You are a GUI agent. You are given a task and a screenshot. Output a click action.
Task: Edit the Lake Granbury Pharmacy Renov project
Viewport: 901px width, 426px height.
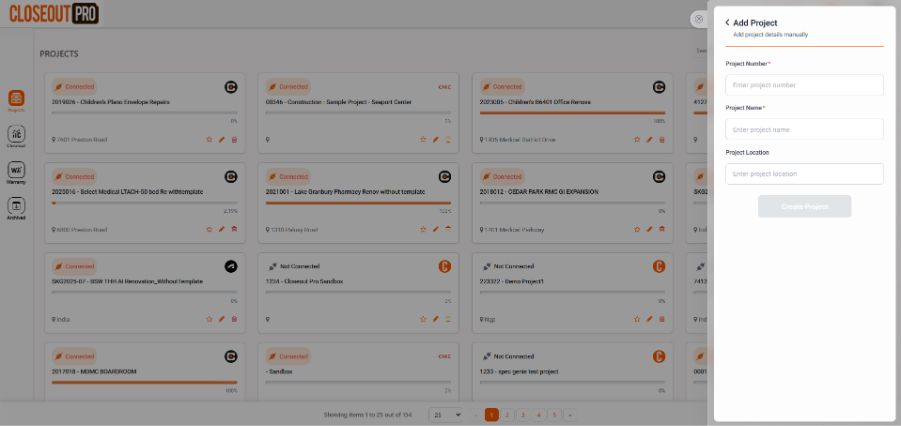(436, 229)
